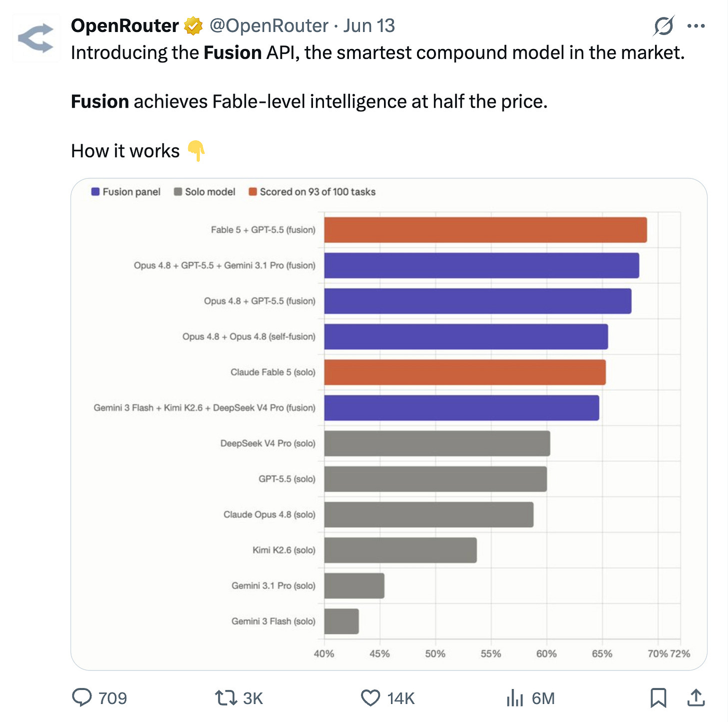Open the benchmark chart image
The height and width of the screenshot is (722, 728).
click(389, 424)
